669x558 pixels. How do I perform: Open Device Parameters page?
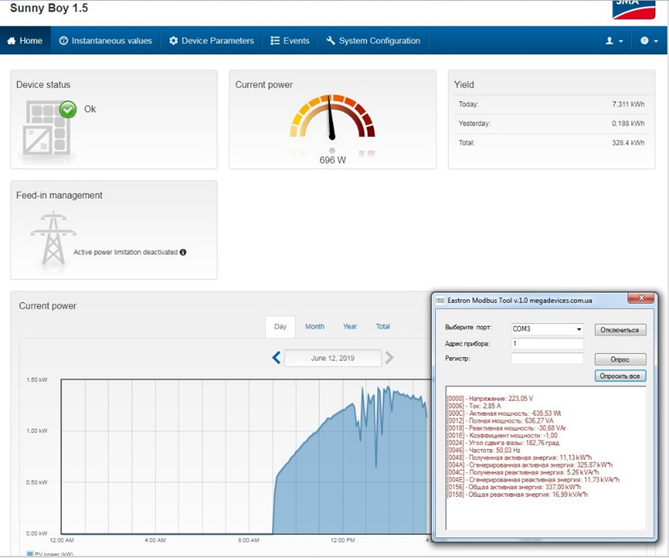pyautogui.click(x=211, y=41)
